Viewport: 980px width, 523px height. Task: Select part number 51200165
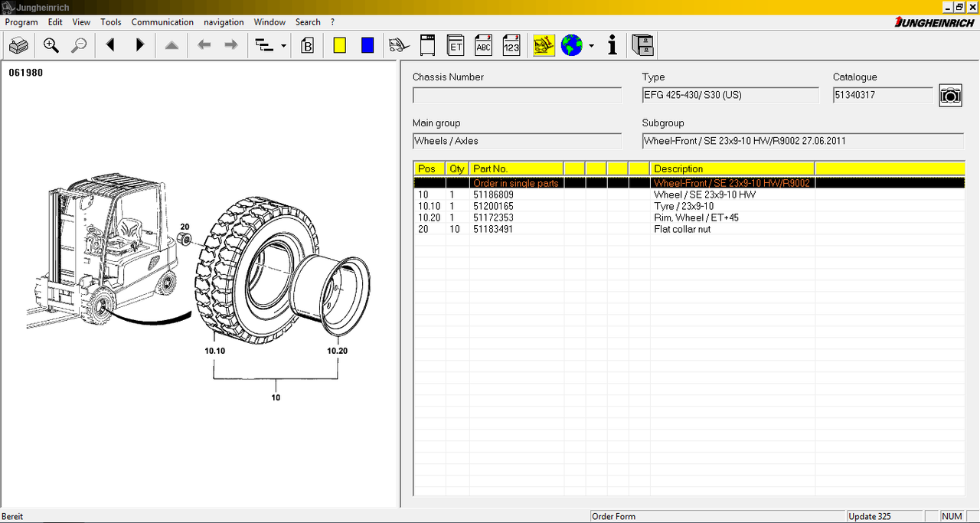click(x=493, y=206)
